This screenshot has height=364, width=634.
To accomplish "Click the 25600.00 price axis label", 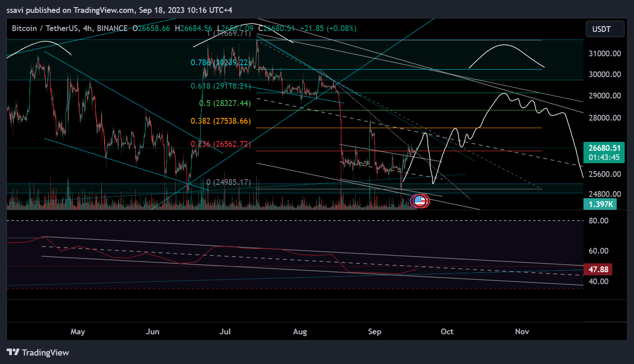I will [605, 174].
